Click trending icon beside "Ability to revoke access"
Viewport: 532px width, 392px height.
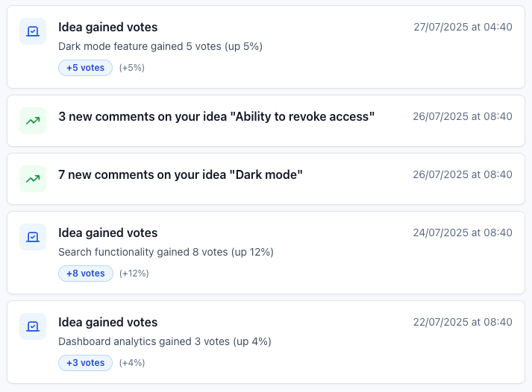coord(33,121)
